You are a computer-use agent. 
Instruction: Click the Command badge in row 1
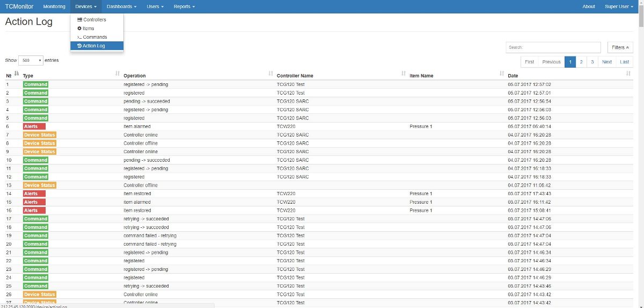[35, 84]
